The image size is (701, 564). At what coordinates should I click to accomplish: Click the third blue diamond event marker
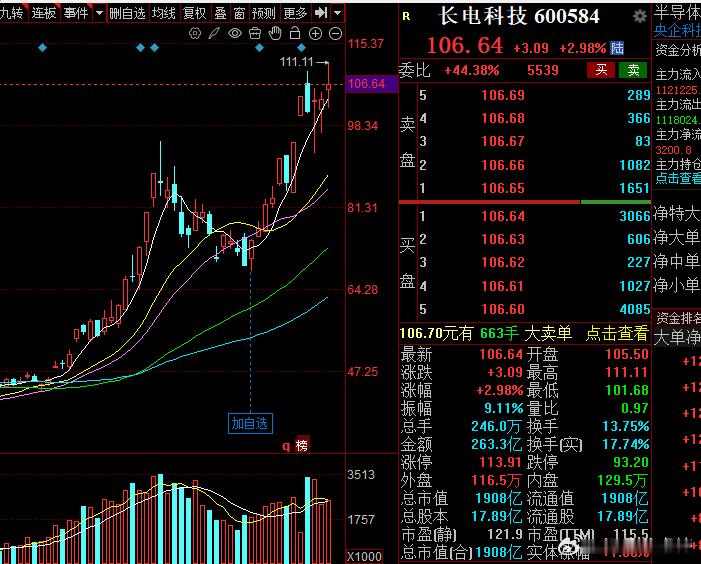[x=155, y=47]
